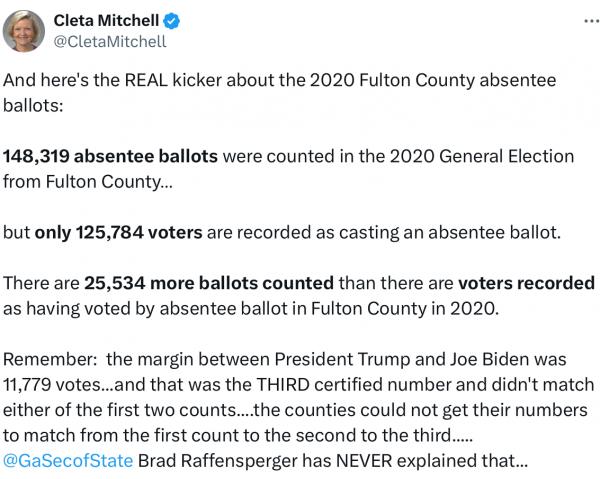Click the line "either of the first two counts"
The image size is (600, 479).
[x=120, y=411]
